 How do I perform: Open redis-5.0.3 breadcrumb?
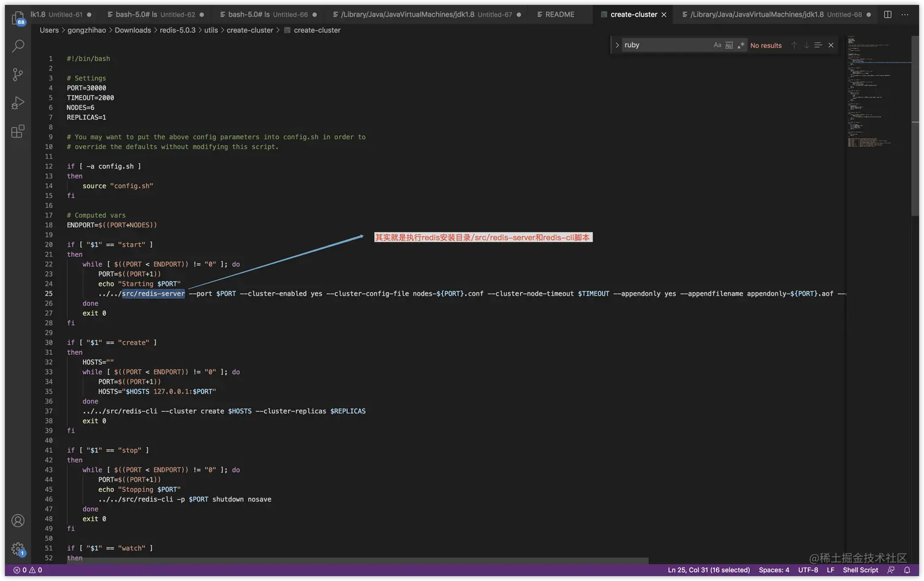point(177,30)
